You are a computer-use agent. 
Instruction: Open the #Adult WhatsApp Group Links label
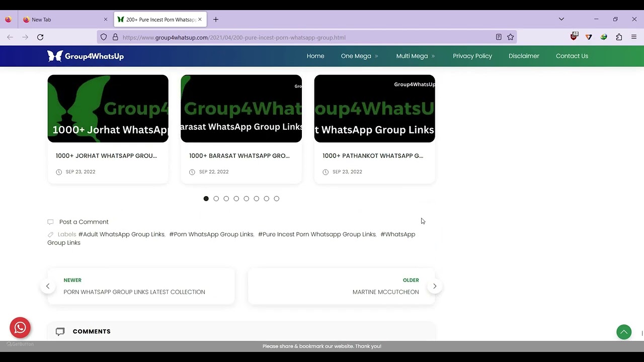[x=121, y=234]
